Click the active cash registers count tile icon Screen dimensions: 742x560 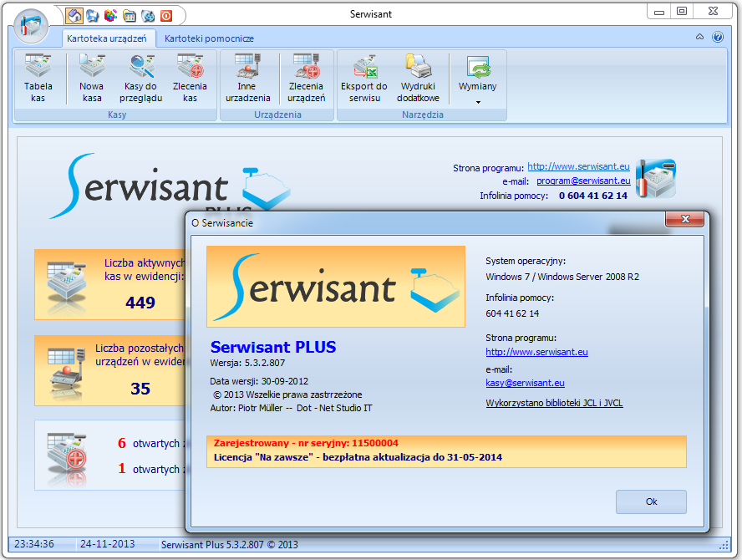click(66, 284)
